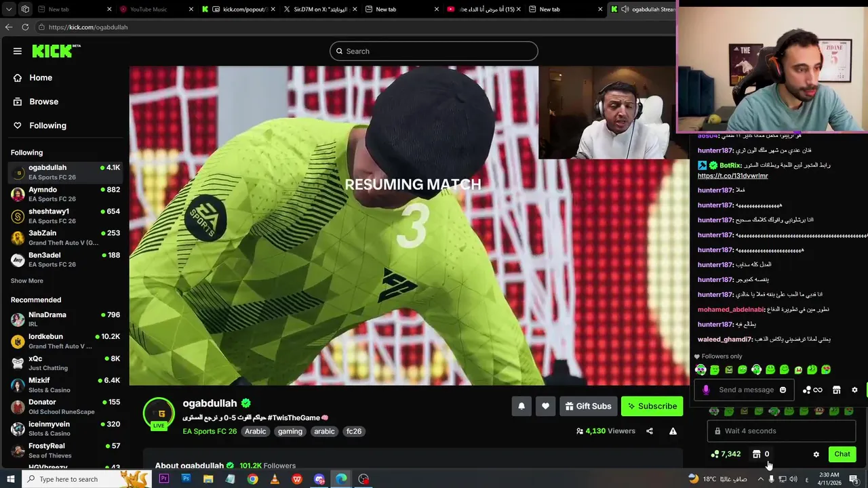Screen dimensions: 868x488
Task: Open the Kick hamburger menu
Action: pyautogui.click(x=18, y=51)
